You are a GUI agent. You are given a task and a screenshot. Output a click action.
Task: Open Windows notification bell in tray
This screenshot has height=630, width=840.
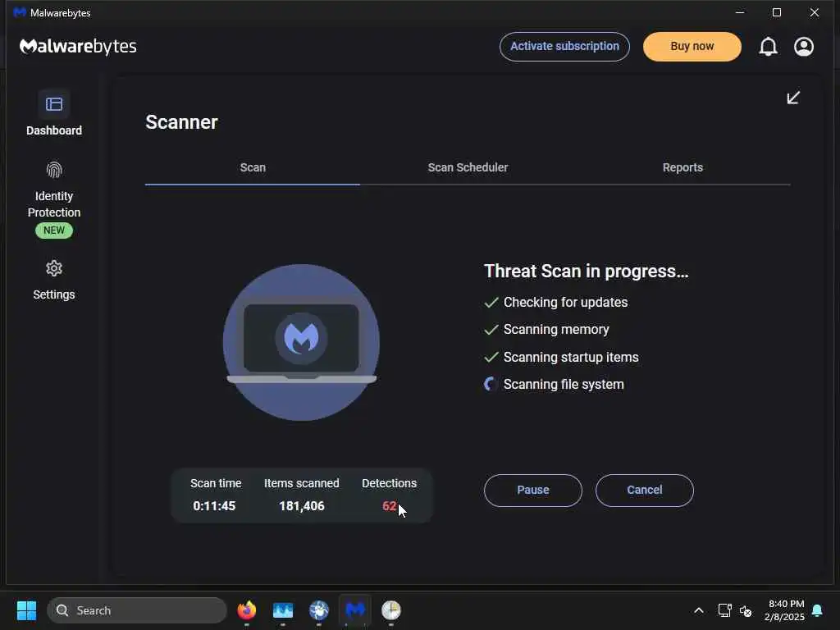click(818, 610)
